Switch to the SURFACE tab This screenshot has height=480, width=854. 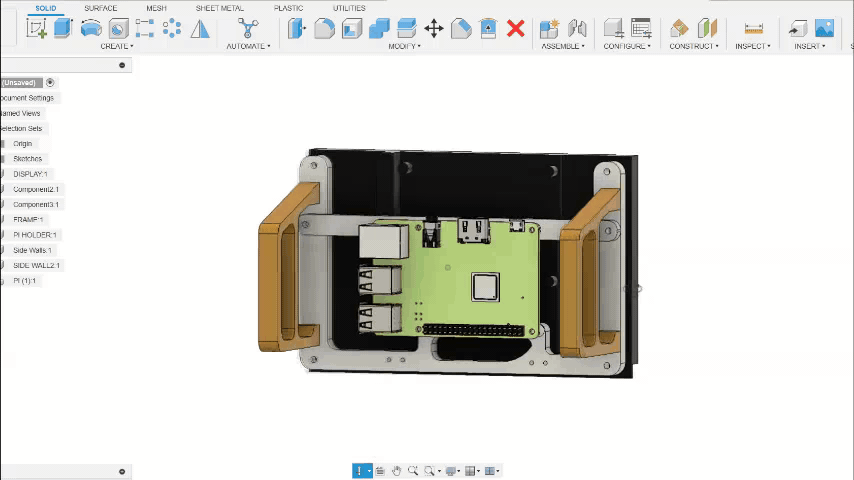[x=101, y=8]
